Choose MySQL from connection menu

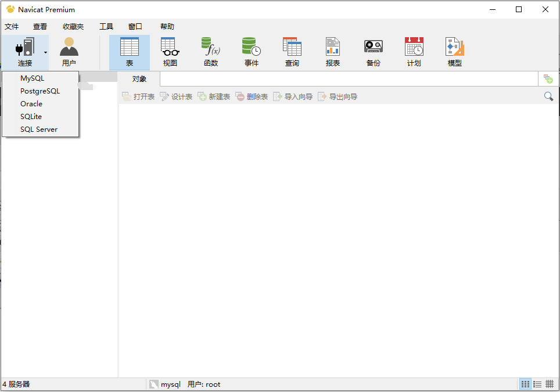pos(40,78)
